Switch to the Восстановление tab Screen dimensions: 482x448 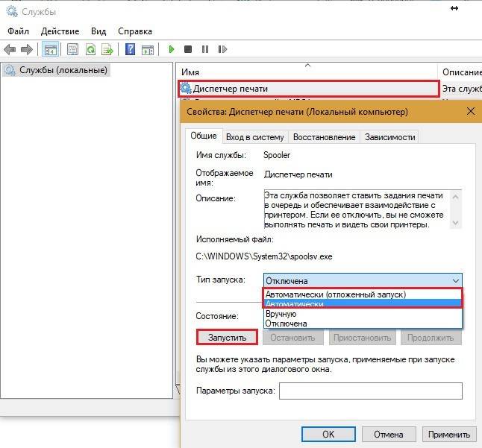pos(324,137)
